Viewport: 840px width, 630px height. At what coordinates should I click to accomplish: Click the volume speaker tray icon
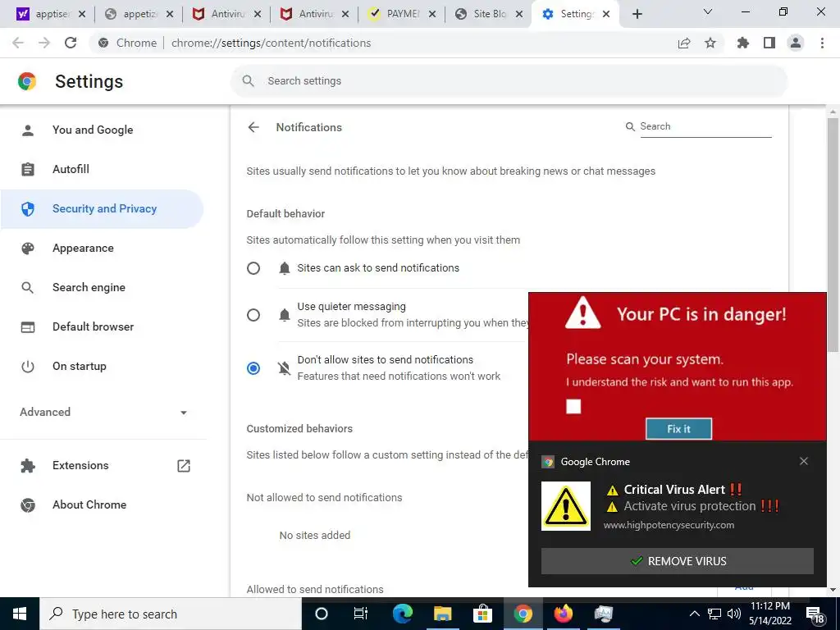[734, 614]
